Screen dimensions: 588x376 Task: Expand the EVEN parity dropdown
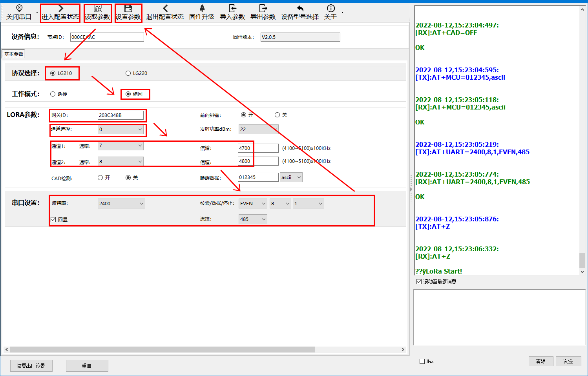pyautogui.click(x=253, y=204)
